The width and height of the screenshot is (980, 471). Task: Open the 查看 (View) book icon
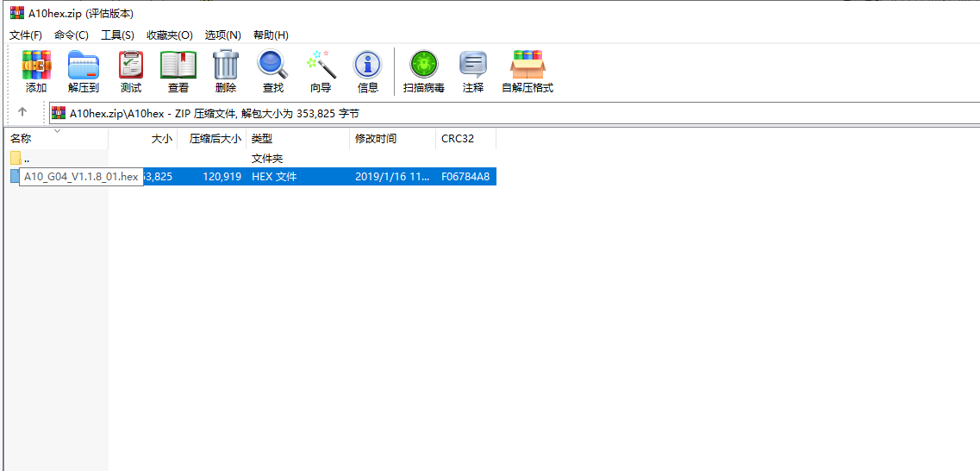click(178, 72)
